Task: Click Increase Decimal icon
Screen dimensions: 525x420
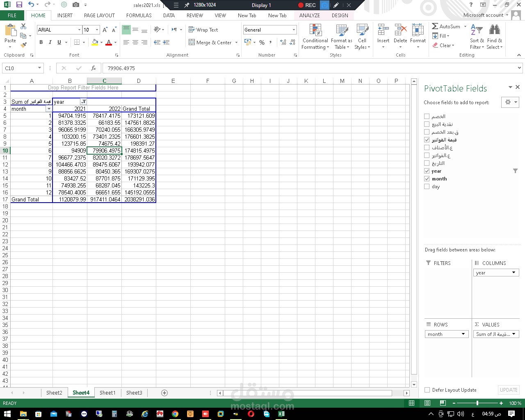Action: pyautogui.click(x=282, y=42)
